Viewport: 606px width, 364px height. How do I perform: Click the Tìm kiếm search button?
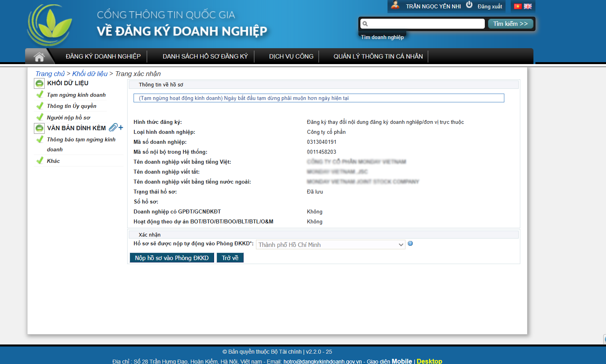click(510, 24)
